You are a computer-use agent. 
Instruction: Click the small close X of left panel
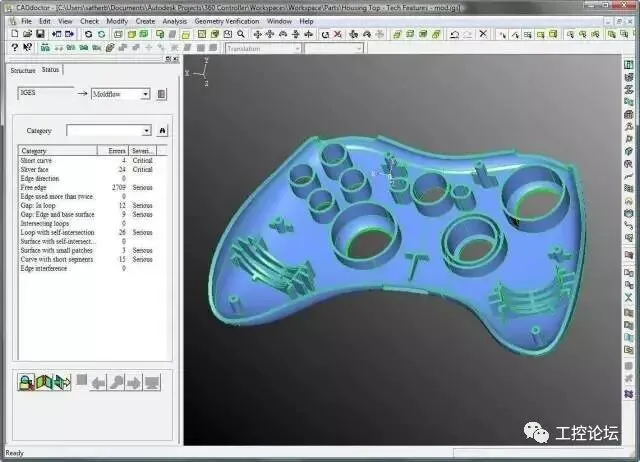[176, 59]
